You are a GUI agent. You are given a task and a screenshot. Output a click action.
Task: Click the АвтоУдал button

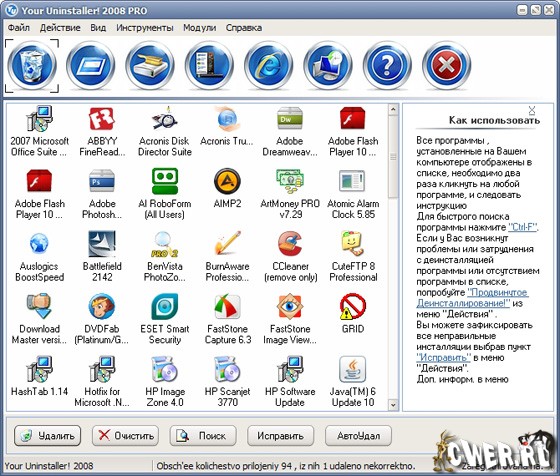(x=358, y=435)
